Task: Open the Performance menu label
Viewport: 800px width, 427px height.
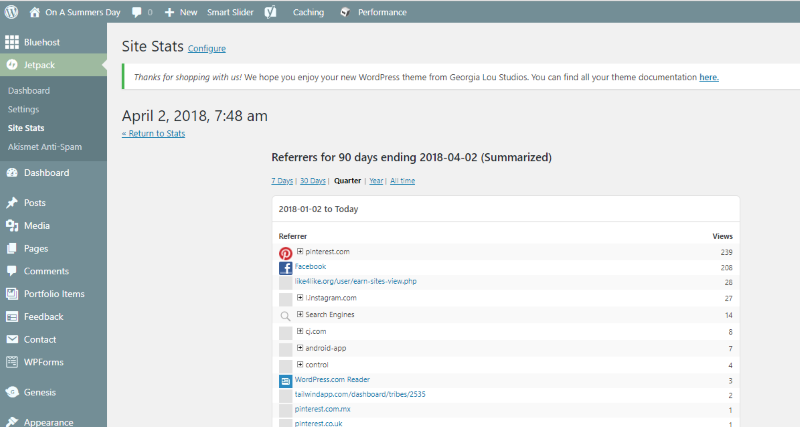Action: (x=382, y=12)
